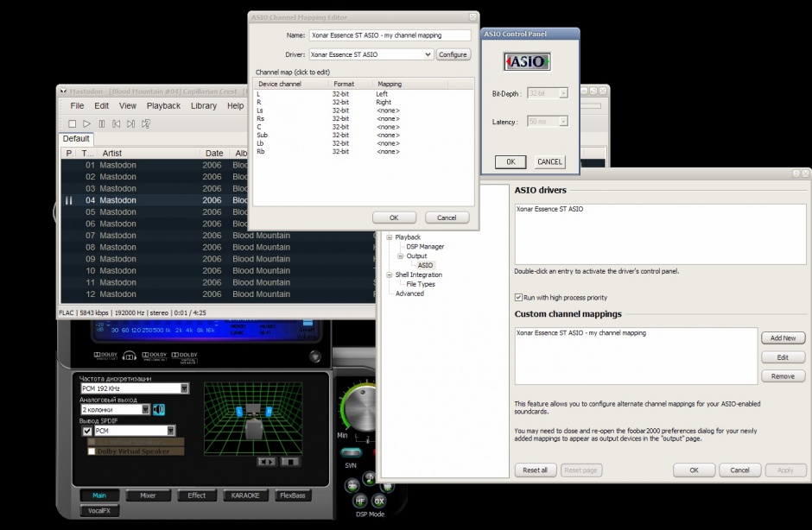Screen dimensions: 812x530
Task: Collapse the Playback tree node
Action: click(390, 237)
